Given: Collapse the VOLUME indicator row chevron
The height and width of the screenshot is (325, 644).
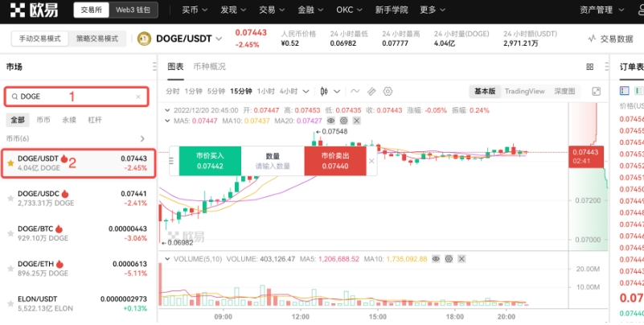Looking at the screenshot, I should [167, 259].
